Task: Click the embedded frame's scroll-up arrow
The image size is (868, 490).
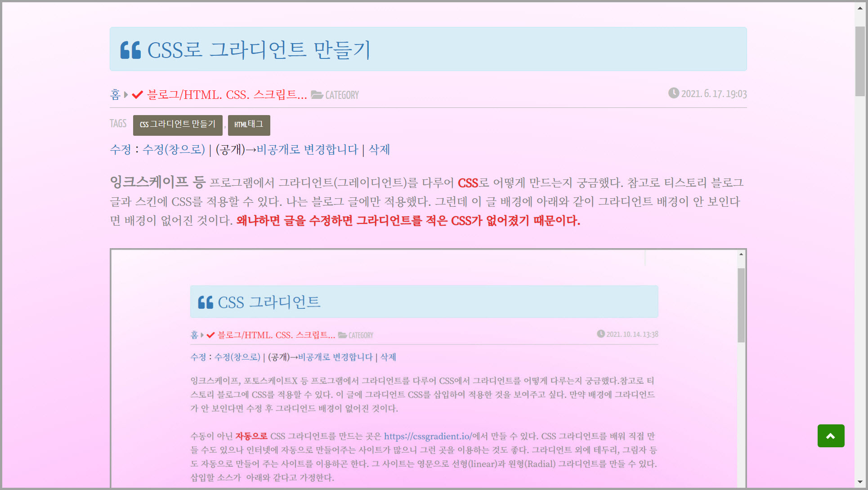Action: pos(741,254)
